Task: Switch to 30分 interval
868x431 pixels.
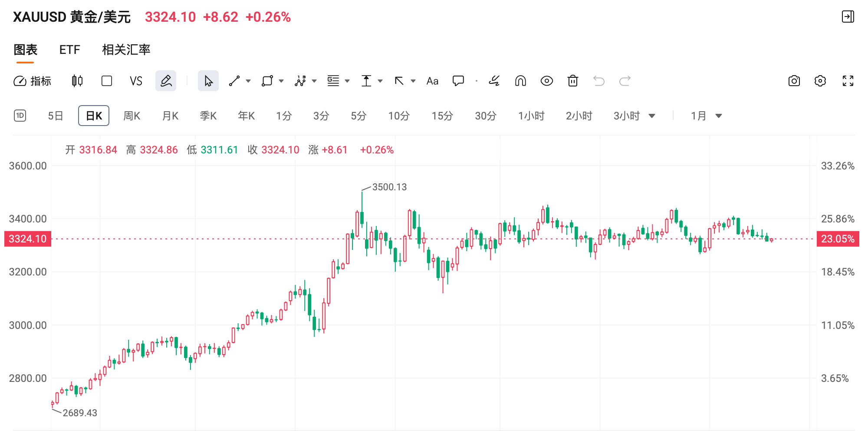Action: click(x=486, y=116)
